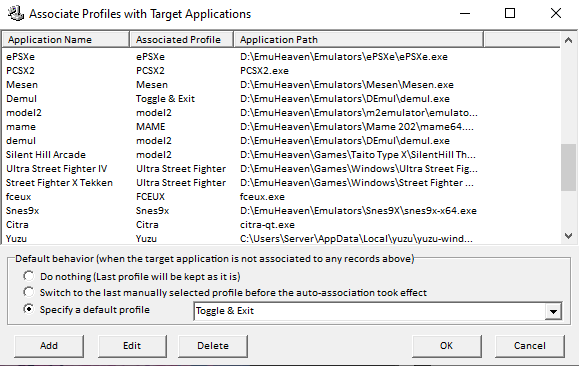This screenshot has height=366, width=579.
Task: Click the Delete button
Action: [x=213, y=346]
